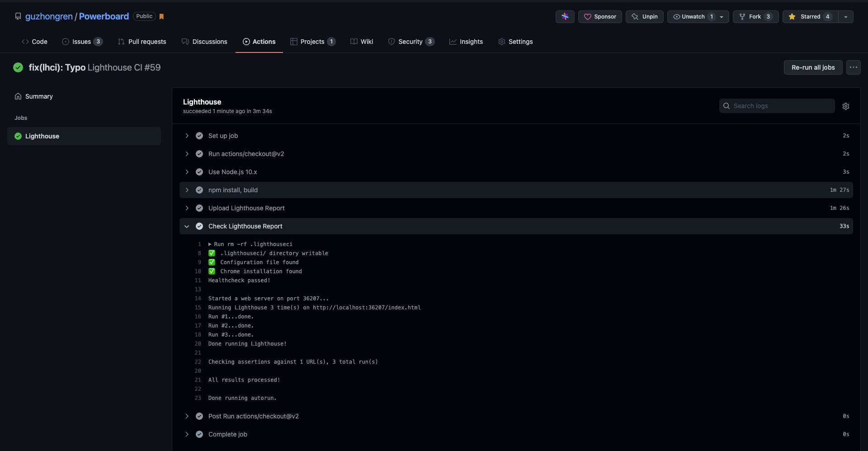Click the check icon on Upload Lighthouse Report
The height and width of the screenshot is (451, 868).
pyautogui.click(x=199, y=208)
